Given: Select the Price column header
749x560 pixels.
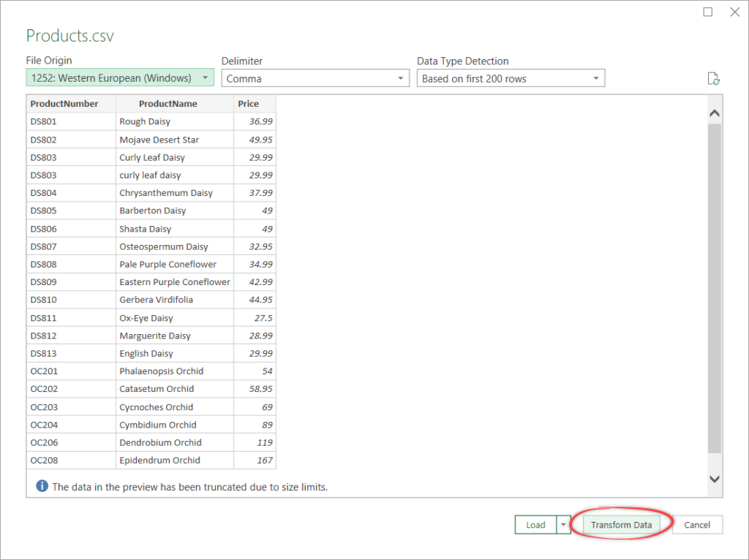Looking at the screenshot, I should 255,104.
